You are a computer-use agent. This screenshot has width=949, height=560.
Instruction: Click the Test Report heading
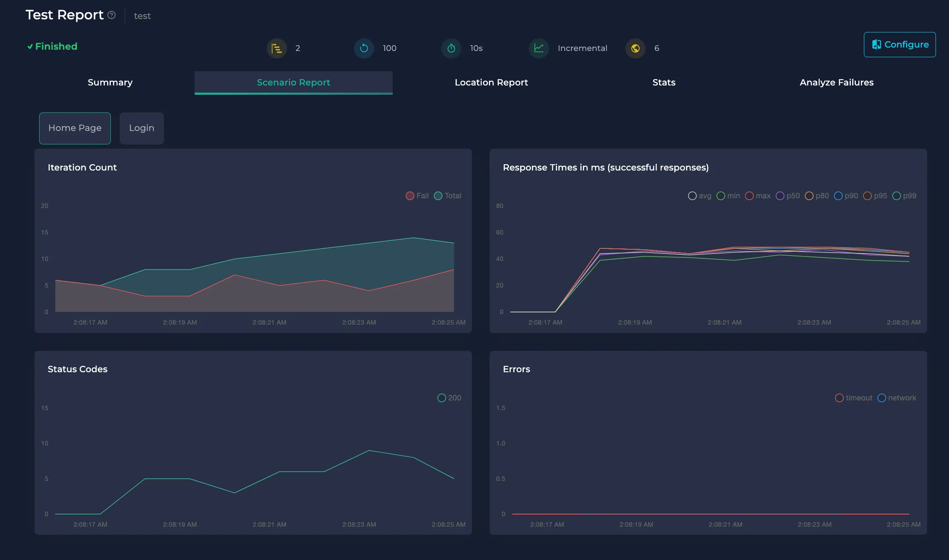[64, 15]
